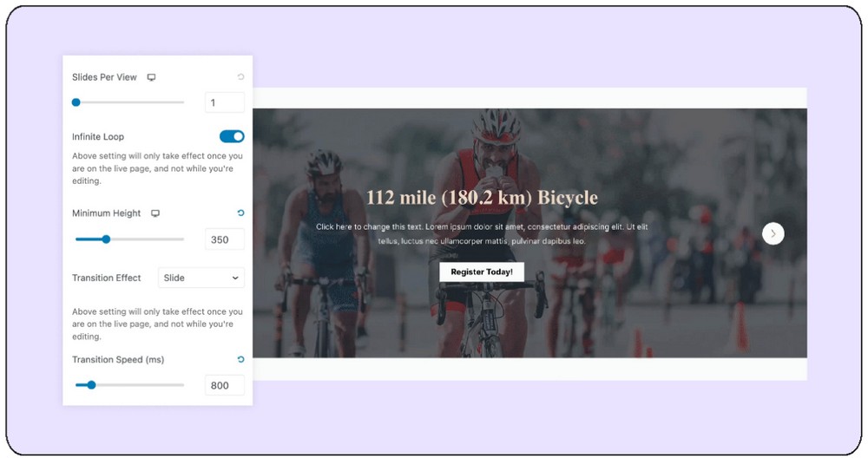Click the Minimum Height slider handle

click(106, 239)
